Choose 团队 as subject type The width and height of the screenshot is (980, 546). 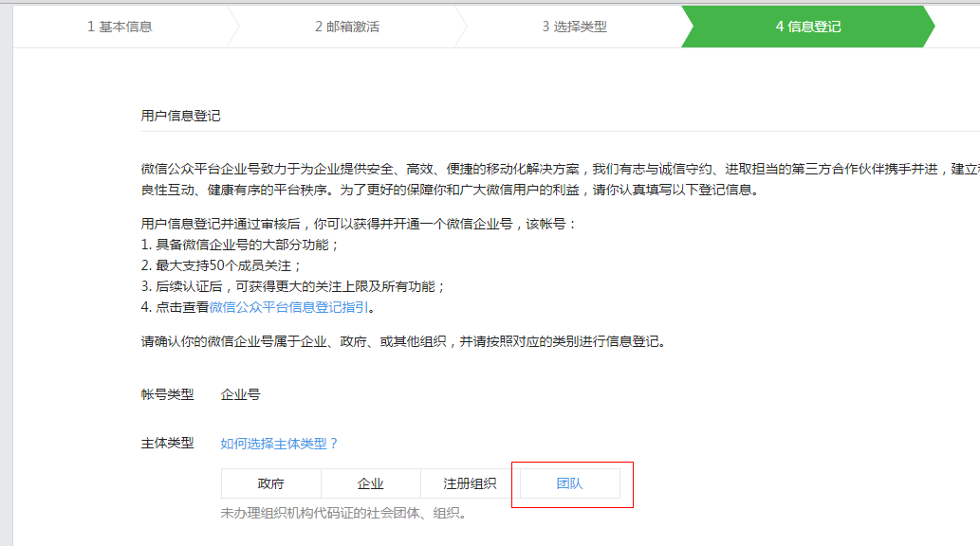[569, 483]
